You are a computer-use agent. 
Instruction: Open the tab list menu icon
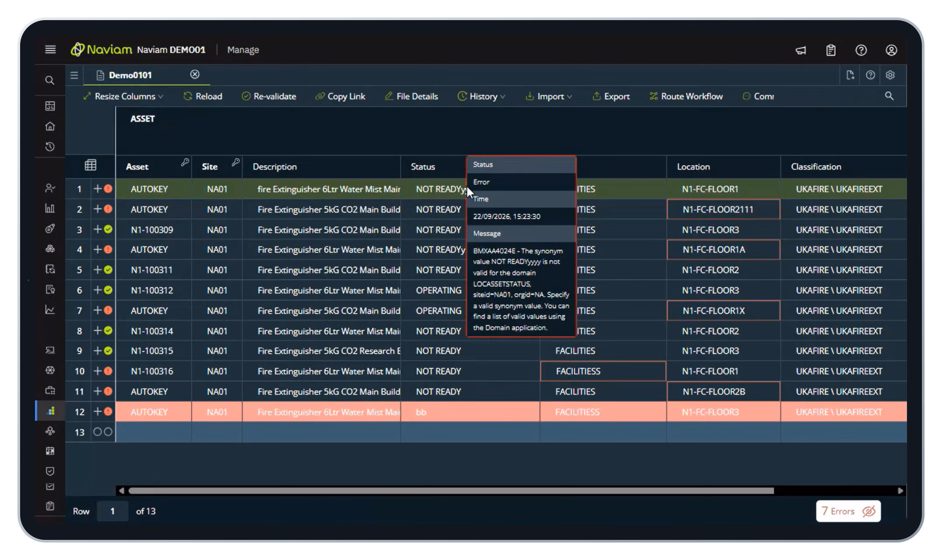[x=74, y=75]
